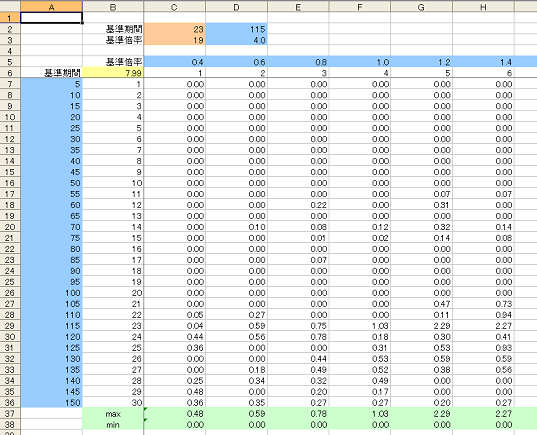Click cell A36 containing 150
This screenshot has height=435, width=537.
click(51, 402)
